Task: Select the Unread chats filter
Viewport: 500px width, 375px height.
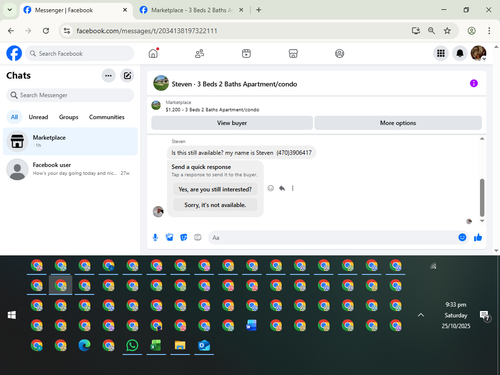Action: click(x=38, y=117)
